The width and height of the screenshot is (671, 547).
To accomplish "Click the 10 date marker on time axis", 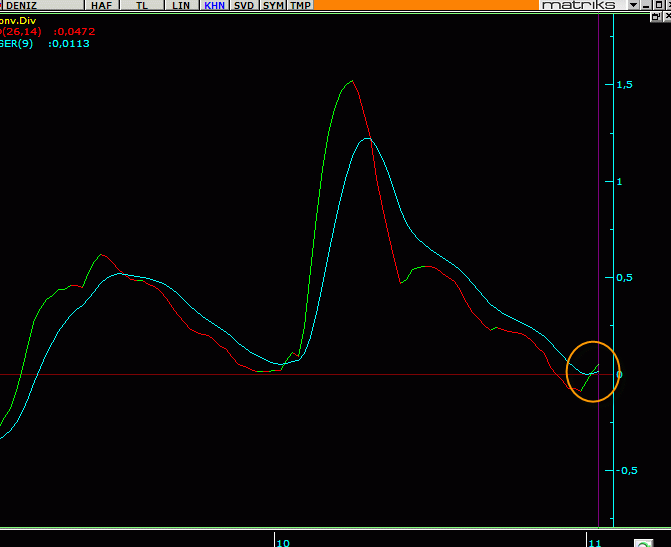I will click(283, 543).
